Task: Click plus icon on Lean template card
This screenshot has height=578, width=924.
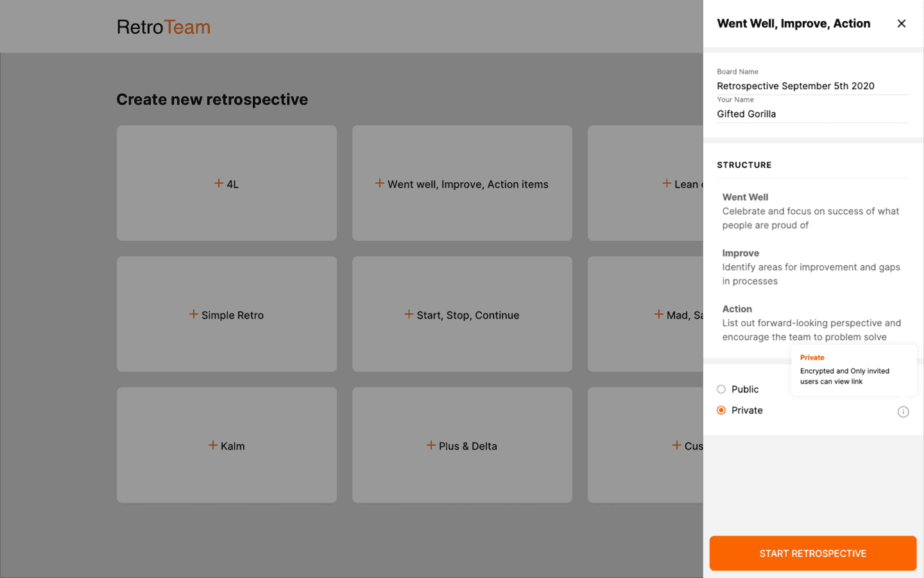Action: [667, 184]
